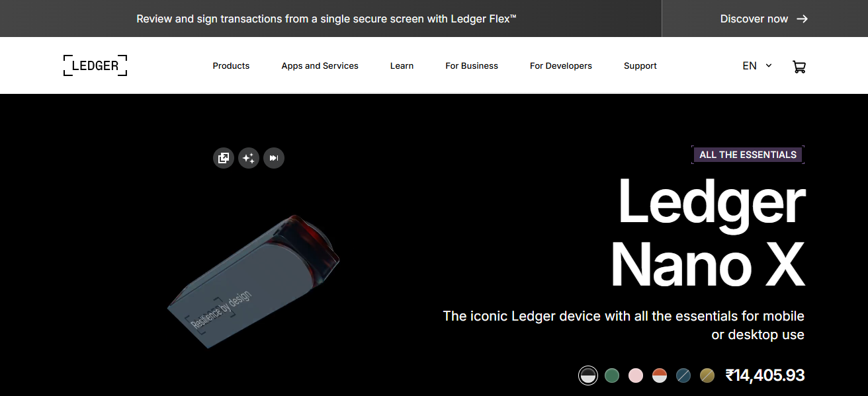
Task: Click the skip-forward overlay icon
Action: [274, 158]
